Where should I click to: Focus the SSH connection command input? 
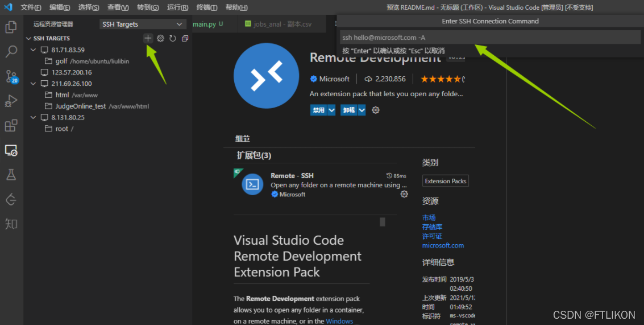point(490,38)
